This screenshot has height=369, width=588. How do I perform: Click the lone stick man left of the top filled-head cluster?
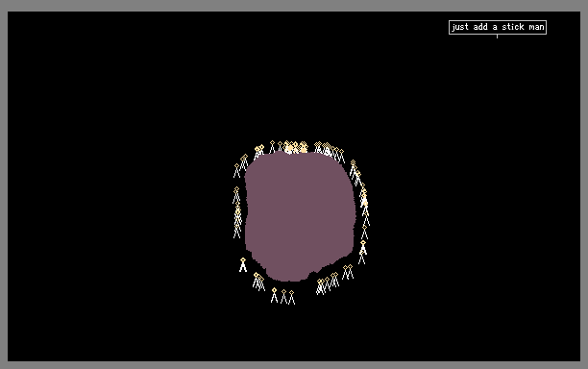(x=272, y=147)
